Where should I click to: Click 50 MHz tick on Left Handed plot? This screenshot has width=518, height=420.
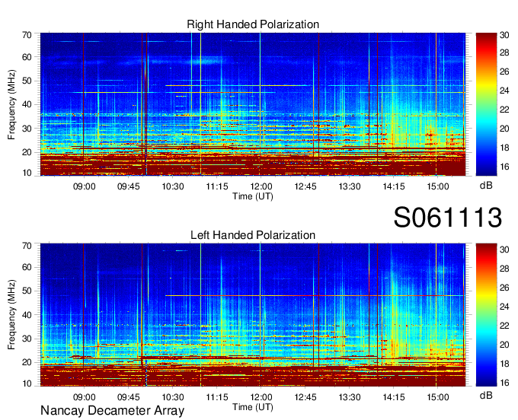tap(27, 291)
